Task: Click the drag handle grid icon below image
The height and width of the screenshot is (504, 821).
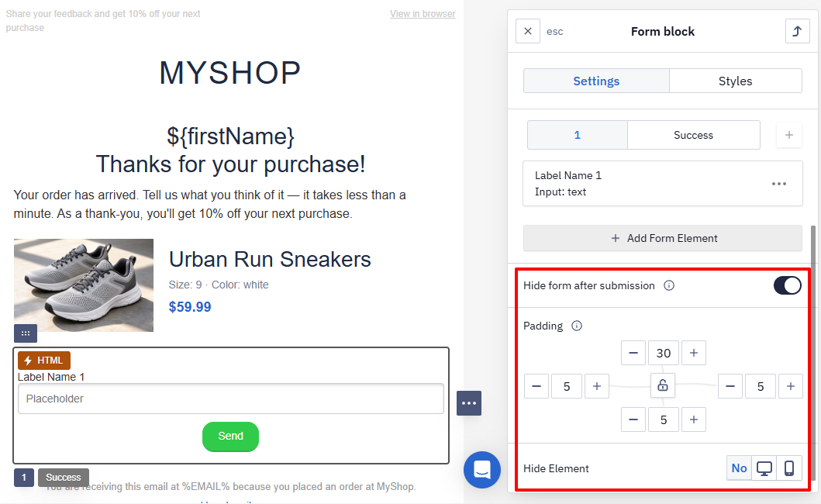Action: 26,333
